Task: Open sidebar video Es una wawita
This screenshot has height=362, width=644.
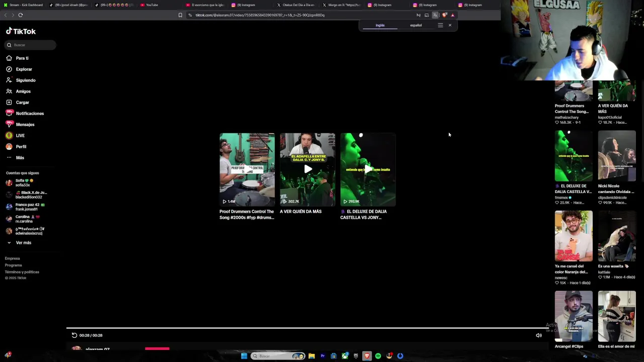Action: click(617, 236)
